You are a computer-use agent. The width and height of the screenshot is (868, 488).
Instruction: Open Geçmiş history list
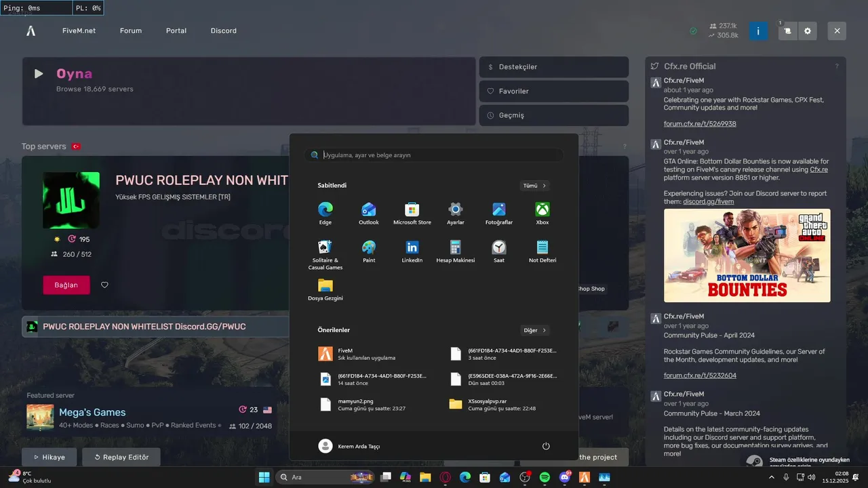pyautogui.click(x=554, y=115)
